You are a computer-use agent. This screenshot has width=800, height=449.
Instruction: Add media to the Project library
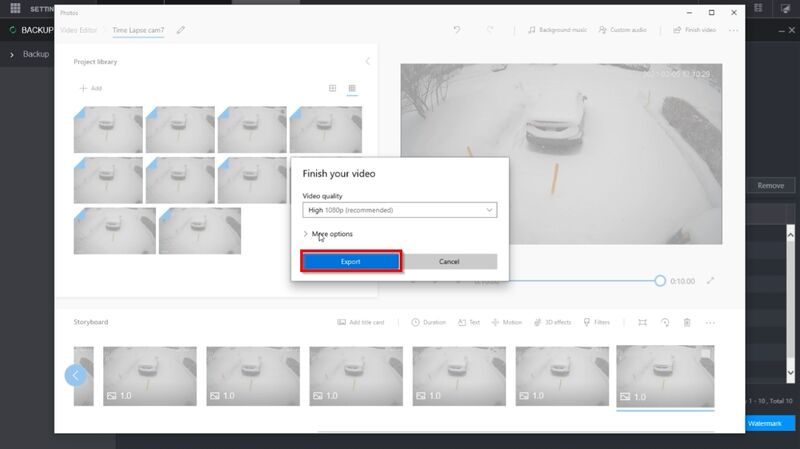(x=91, y=88)
